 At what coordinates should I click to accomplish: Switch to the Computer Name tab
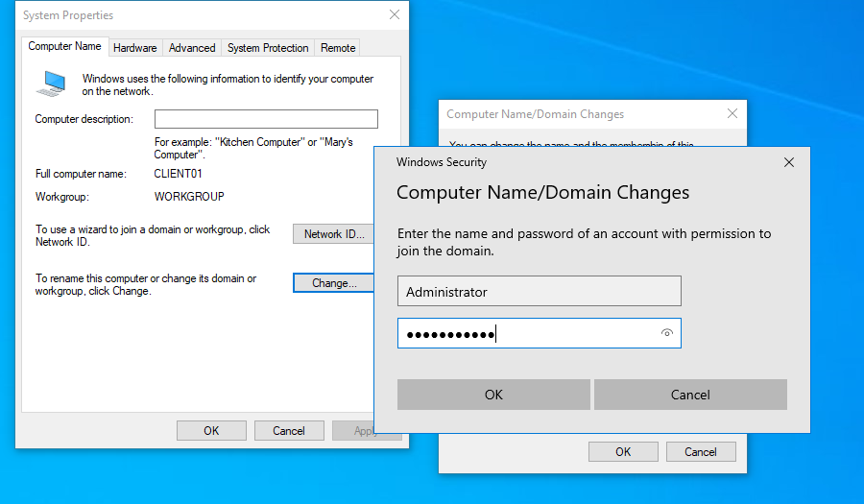pyautogui.click(x=64, y=47)
